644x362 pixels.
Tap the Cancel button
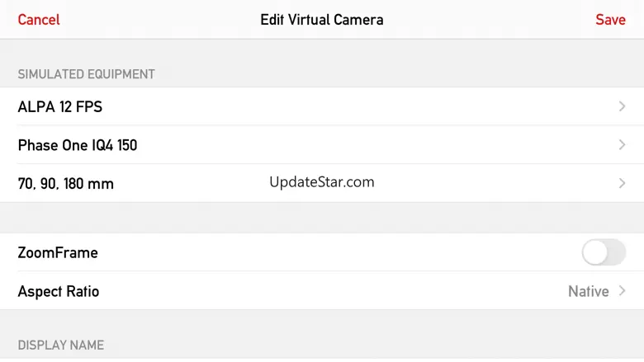39,20
